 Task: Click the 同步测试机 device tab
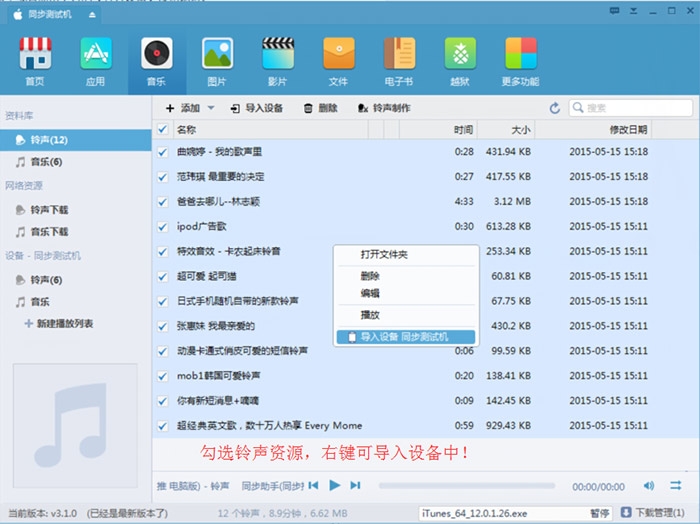[x=54, y=15]
